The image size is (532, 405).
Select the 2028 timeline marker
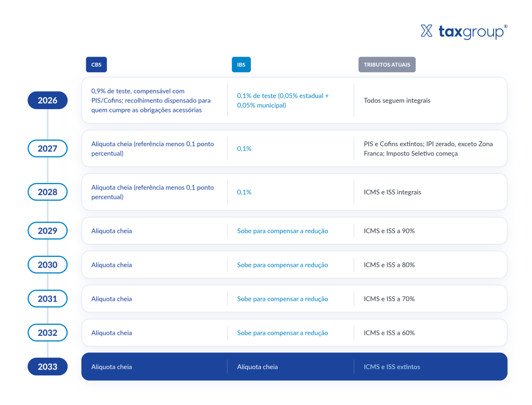[x=47, y=192]
